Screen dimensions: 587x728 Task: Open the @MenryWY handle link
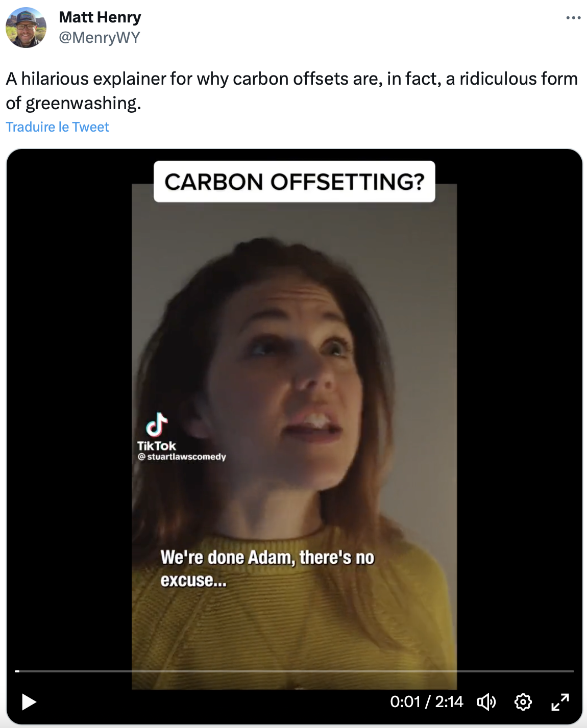[x=100, y=37]
